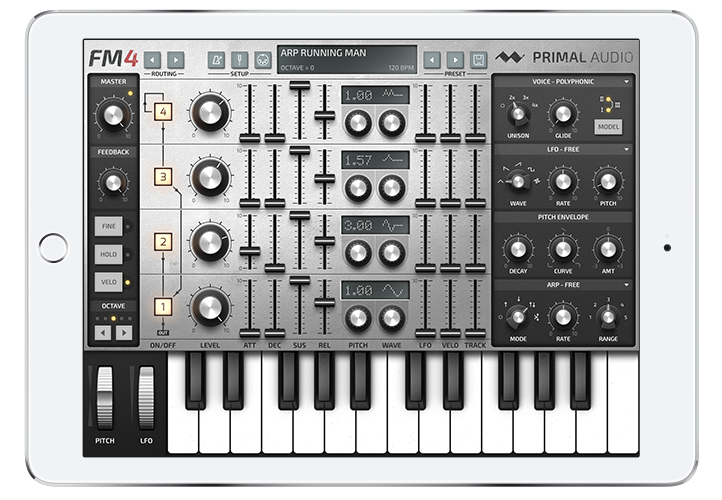This screenshot has height=500, width=722.
Task: Load previous preset with left arrow
Action: 431,60
